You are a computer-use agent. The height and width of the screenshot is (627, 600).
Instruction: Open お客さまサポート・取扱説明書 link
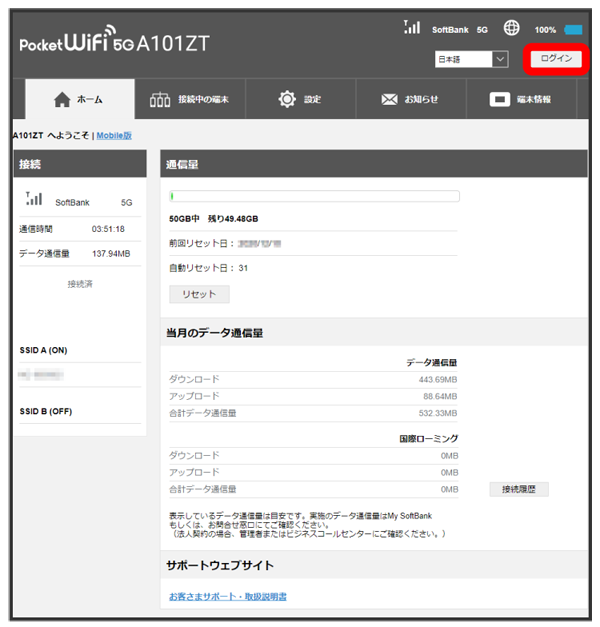[x=227, y=596]
